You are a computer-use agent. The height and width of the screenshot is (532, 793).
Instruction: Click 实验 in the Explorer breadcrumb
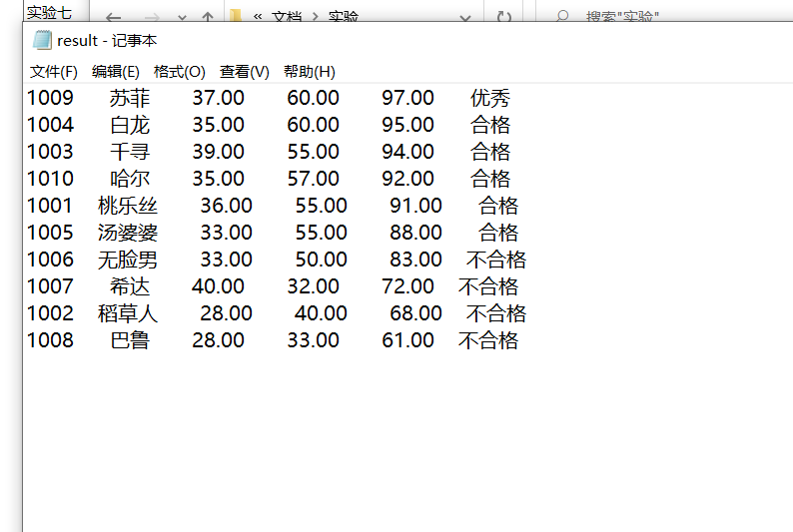point(343,17)
